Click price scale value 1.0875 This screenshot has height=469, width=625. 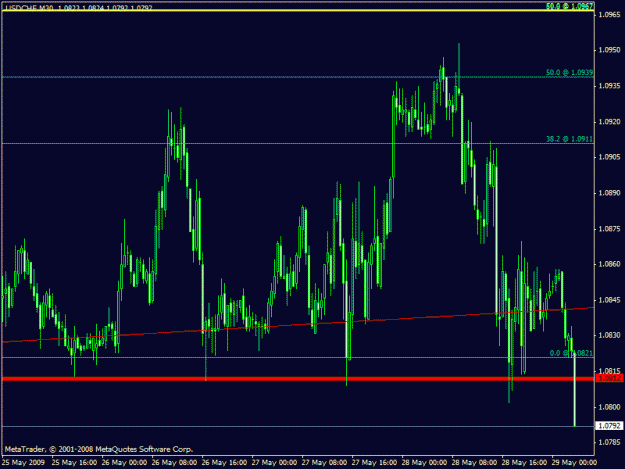[609, 229]
